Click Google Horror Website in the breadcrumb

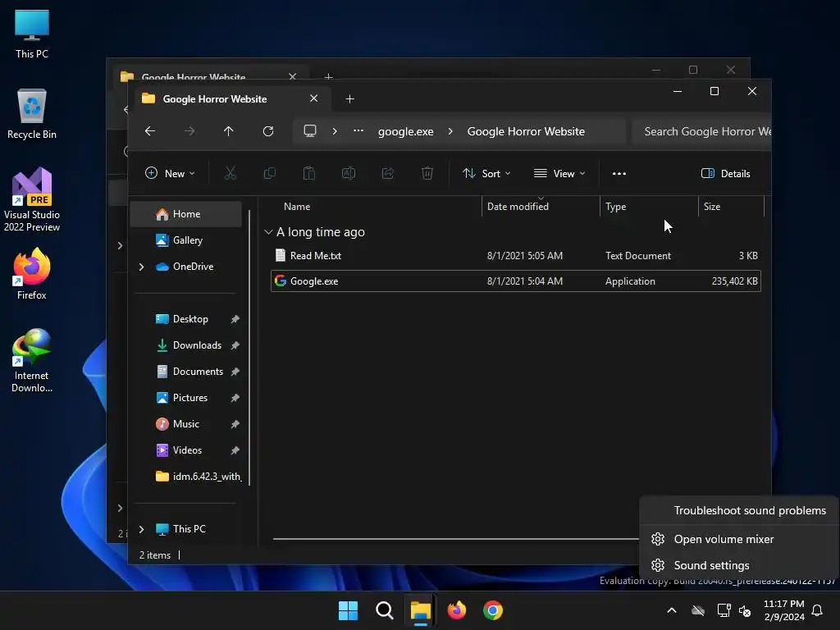click(x=526, y=131)
